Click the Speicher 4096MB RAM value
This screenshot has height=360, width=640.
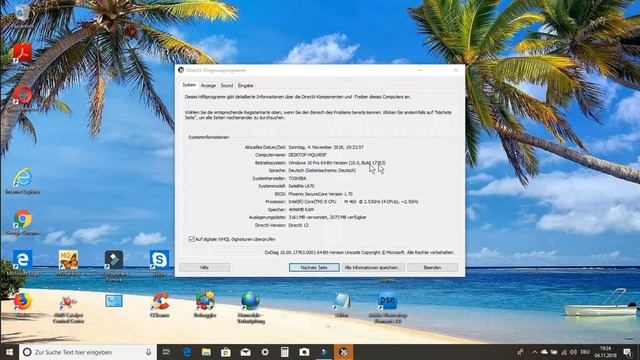click(301, 209)
